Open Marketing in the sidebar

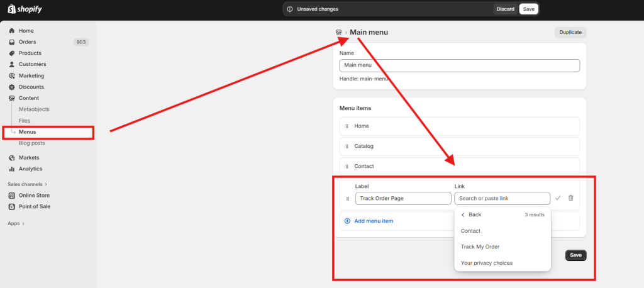point(31,75)
